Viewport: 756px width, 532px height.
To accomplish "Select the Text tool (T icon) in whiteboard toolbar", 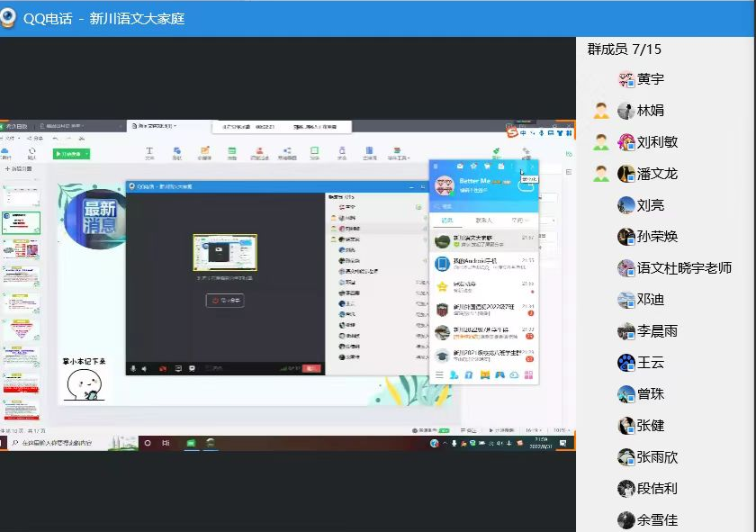I will [149, 153].
